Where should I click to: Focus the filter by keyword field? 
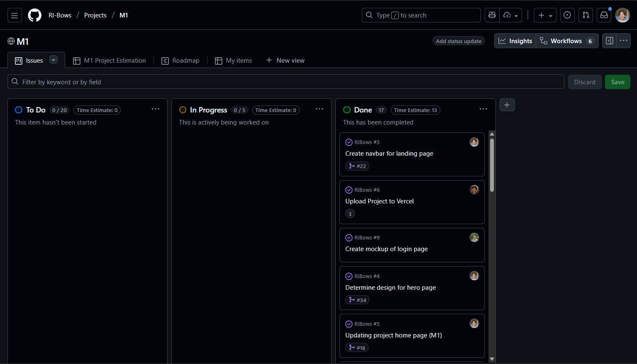point(286,82)
